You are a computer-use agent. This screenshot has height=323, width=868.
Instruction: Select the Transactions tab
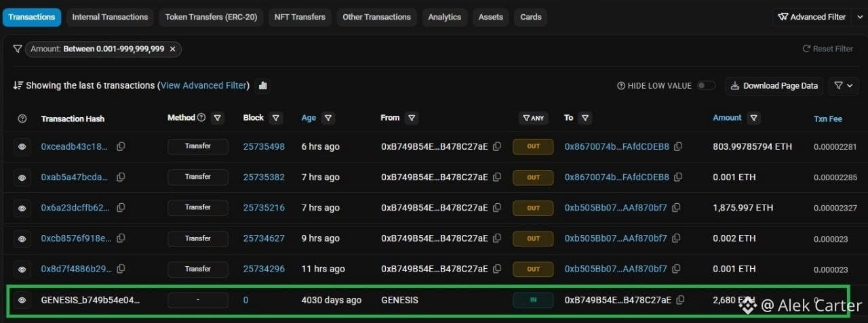pyautogui.click(x=32, y=17)
